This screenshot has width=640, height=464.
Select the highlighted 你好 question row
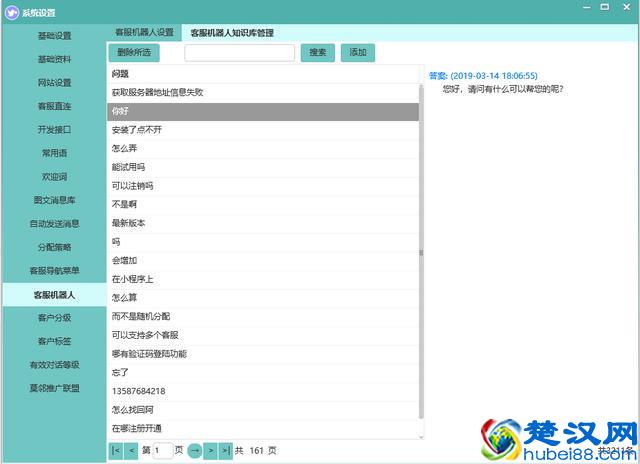pyautogui.click(x=263, y=111)
